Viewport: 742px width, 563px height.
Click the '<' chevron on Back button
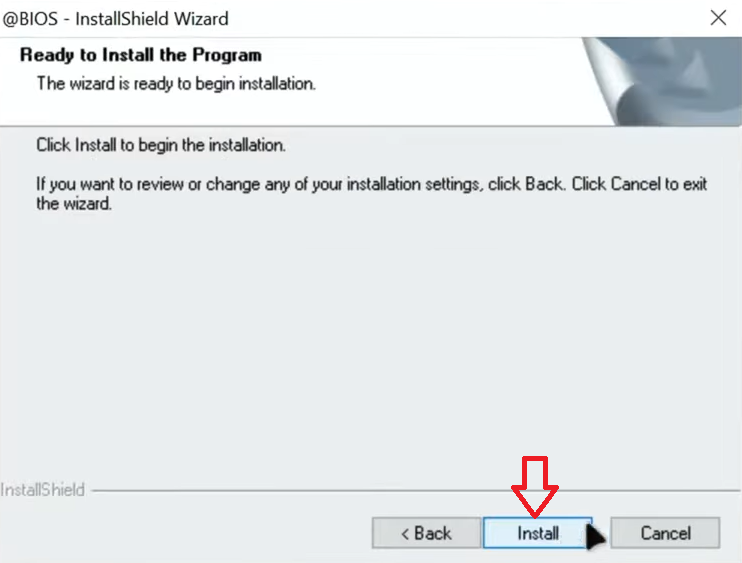pyautogui.click(x=405, y=534)
